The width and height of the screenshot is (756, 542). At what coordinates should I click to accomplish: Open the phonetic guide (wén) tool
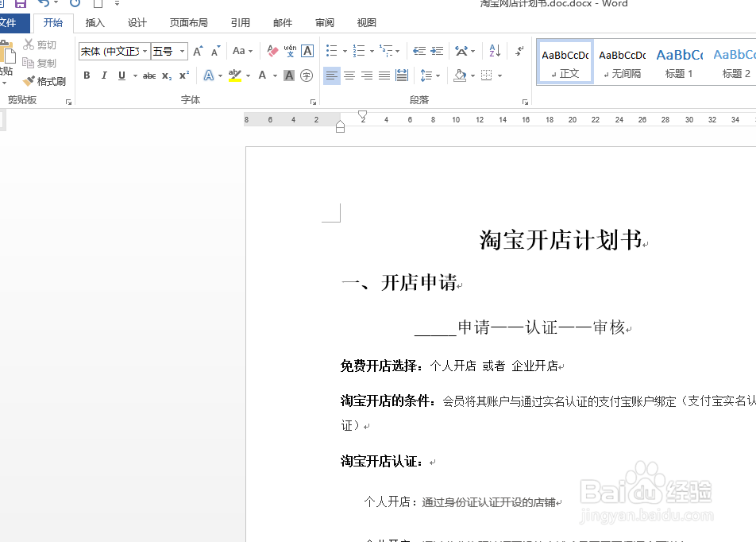pyautogui.click(x=290, y=51)
